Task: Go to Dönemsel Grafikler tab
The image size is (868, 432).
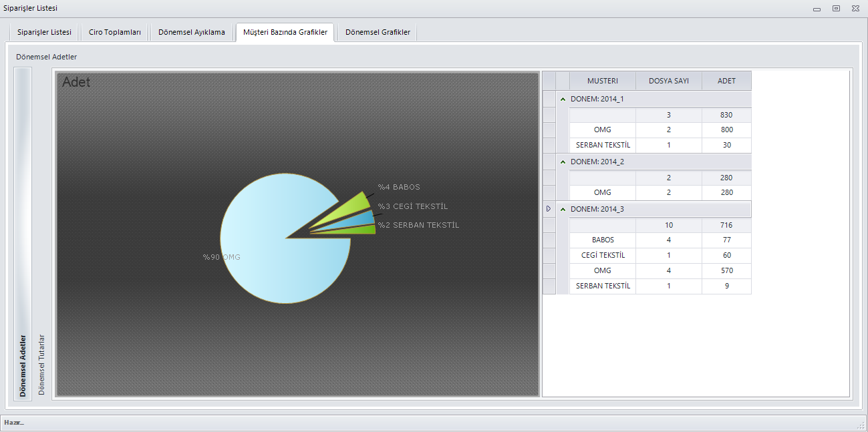Action: coord(378,32)
